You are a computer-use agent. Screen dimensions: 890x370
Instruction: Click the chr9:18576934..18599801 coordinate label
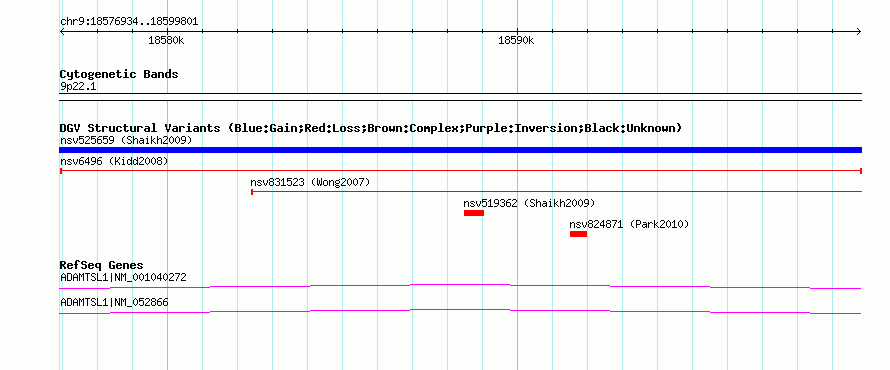tap(129, 22)
